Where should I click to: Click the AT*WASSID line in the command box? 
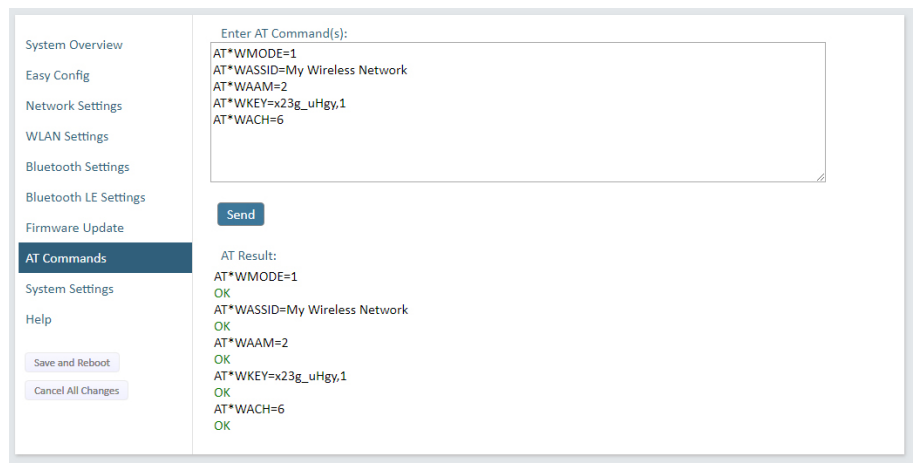pos(310,70)
